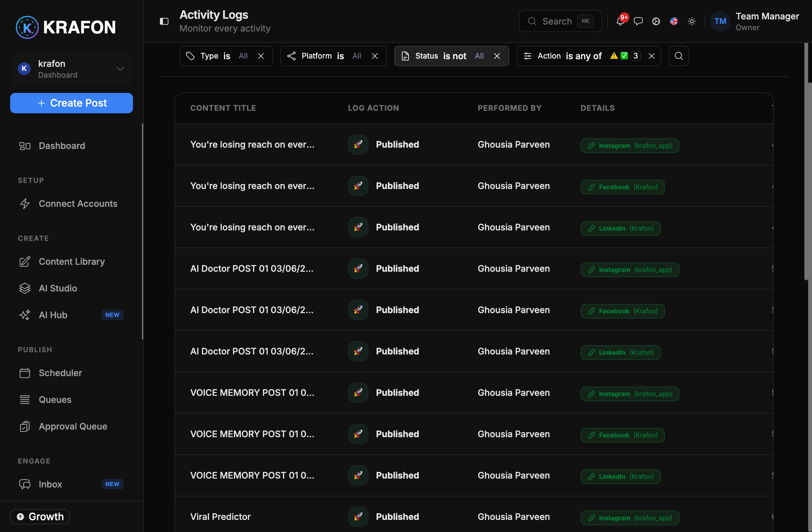The width and height of the screenshot is (812, 532).
Task: Open LinkedIn link in AI Doctor row
Action: (620, 353)
